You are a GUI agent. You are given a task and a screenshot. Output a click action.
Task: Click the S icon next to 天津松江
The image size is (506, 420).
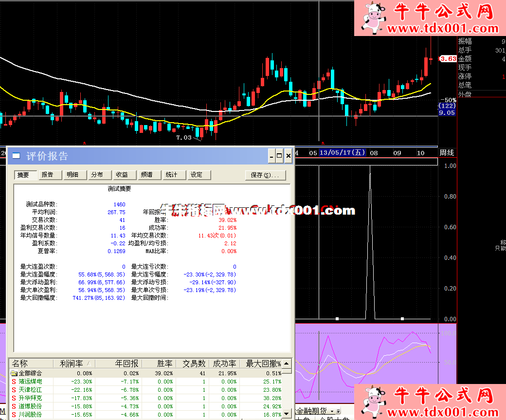(14, 390)
